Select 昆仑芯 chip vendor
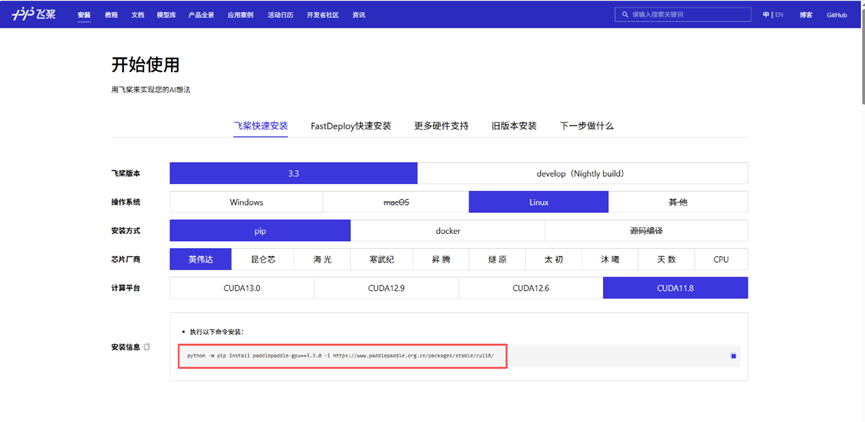 click(263, 259)
